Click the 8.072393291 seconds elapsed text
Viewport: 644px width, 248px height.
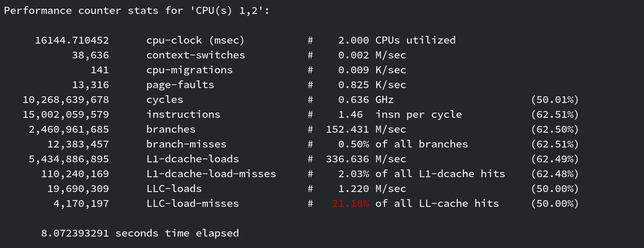tap(140, 233)
